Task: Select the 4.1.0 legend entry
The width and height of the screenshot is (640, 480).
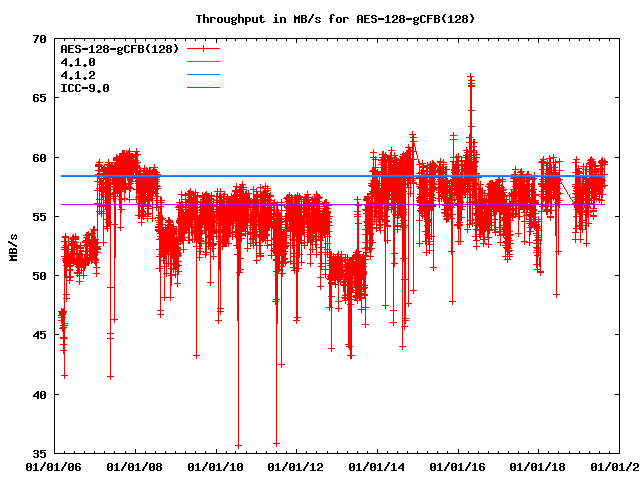Action: [78, 62]
